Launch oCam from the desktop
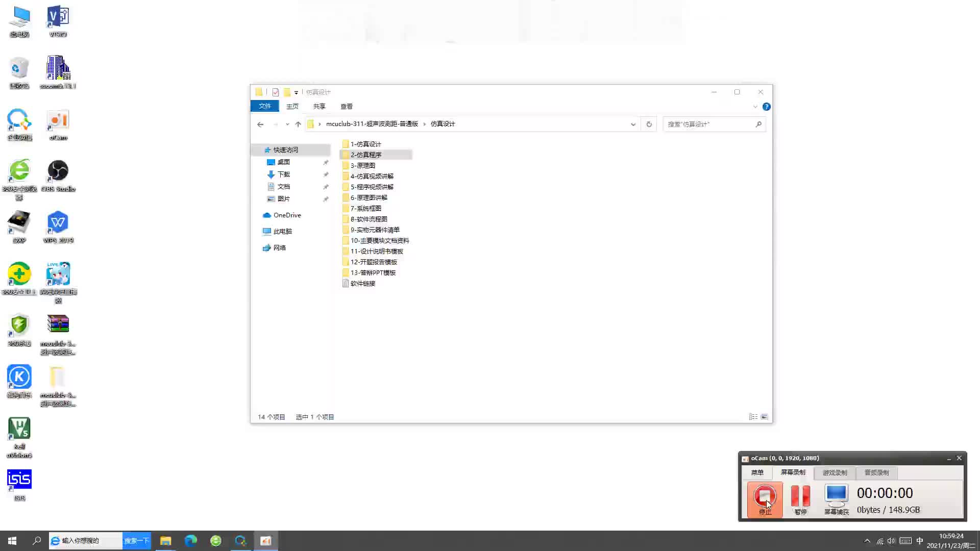Image resolution: width=980 pixels, height=551 pixels. (58, 124)
